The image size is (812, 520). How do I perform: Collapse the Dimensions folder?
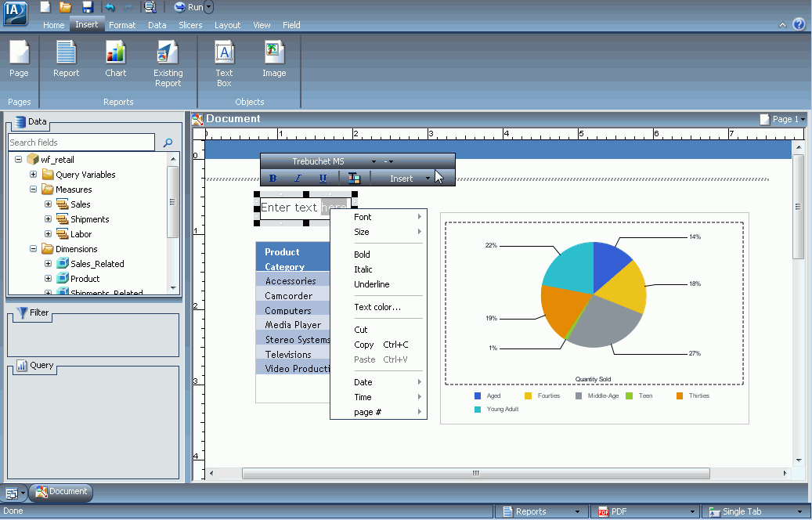[33, 248]
